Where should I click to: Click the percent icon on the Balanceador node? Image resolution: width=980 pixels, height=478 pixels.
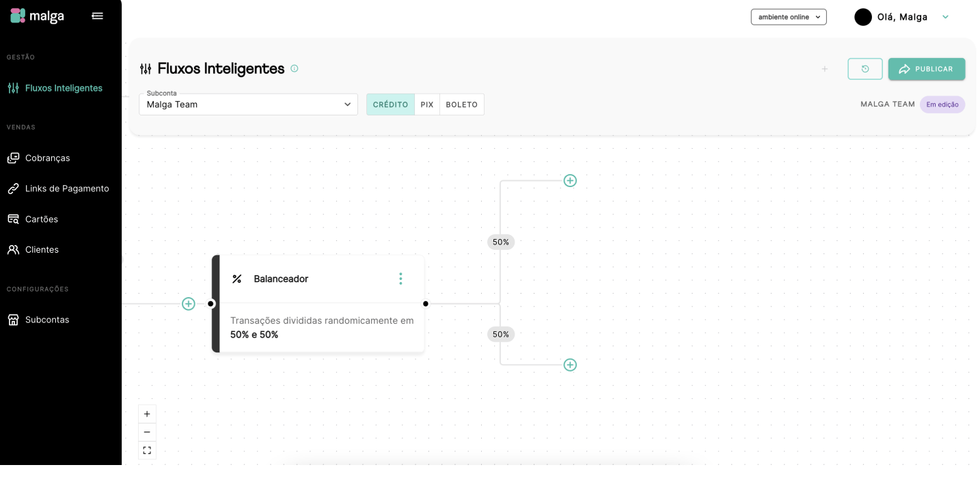[237, 279]
